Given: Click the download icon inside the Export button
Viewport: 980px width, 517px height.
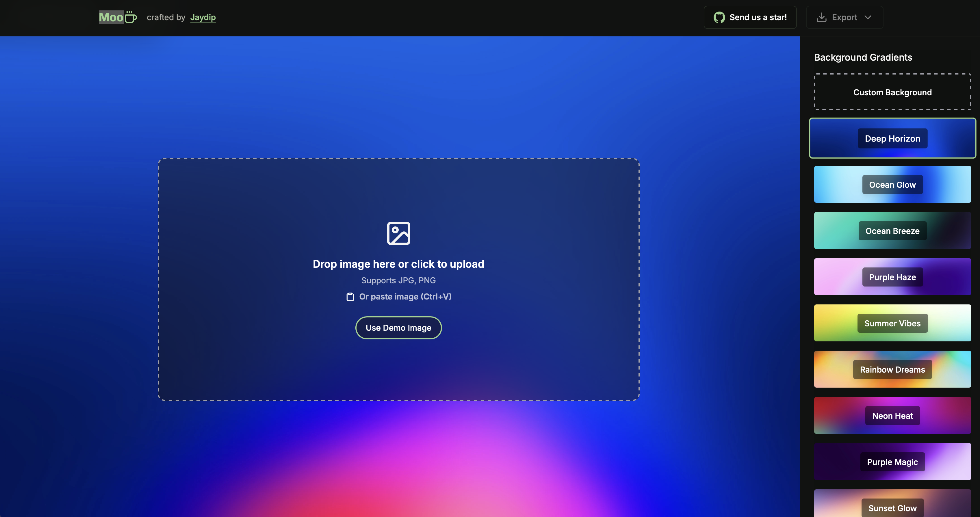Looking at the screenshot, I should pos(821,17).
